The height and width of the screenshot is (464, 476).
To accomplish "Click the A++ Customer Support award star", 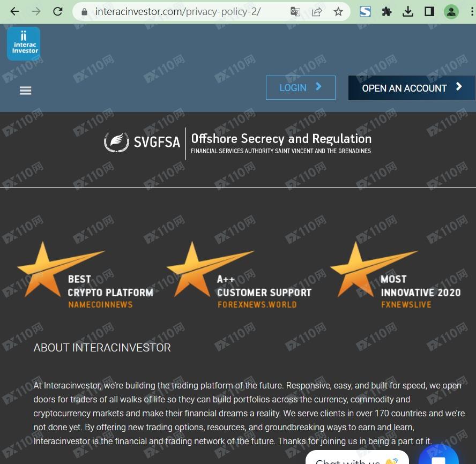I will (210, 269).
